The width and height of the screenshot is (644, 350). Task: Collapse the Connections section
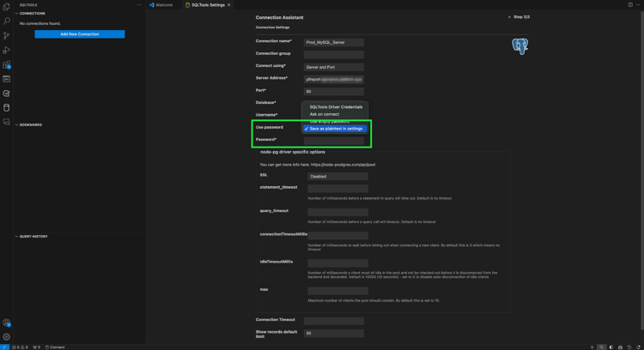(x=32, y=14)
